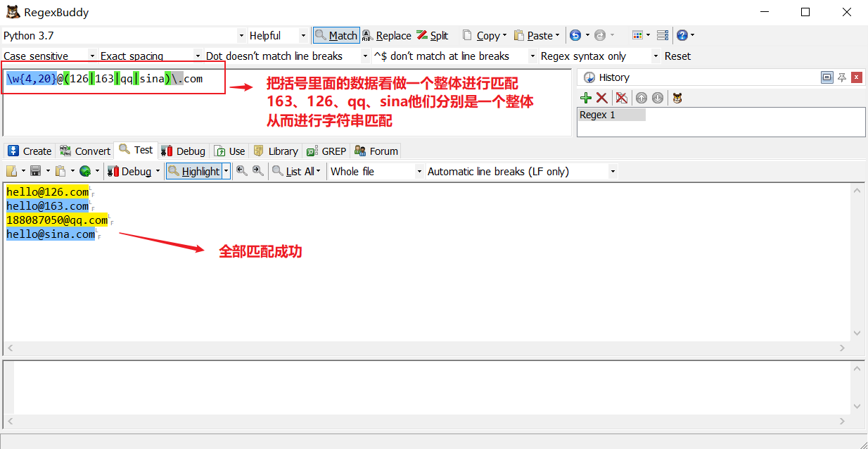Click the Debug button in Test toolbar
868x449 pixels.
(x=130, y=171)
